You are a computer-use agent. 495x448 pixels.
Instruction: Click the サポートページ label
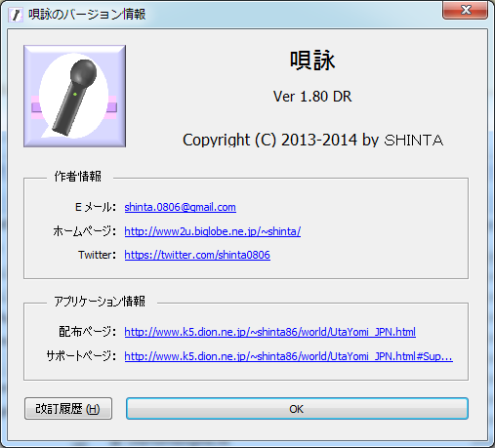(x=81, y=356)
